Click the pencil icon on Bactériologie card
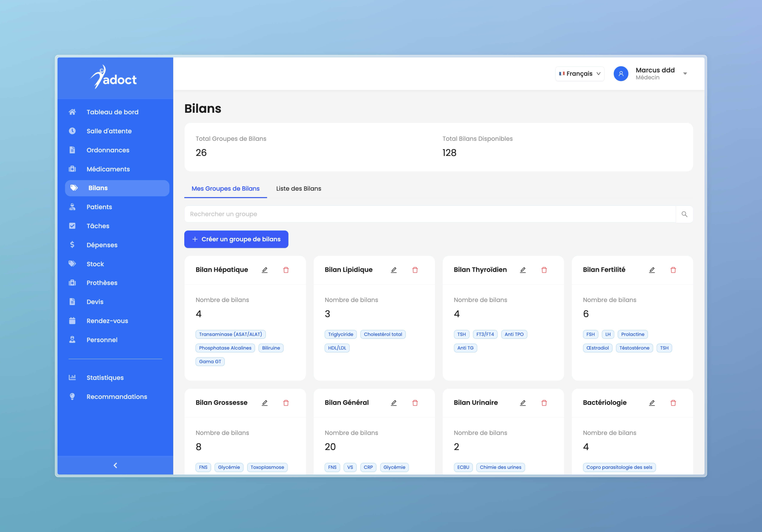This screenshot has height=532, width=762. tap(652, 403)
